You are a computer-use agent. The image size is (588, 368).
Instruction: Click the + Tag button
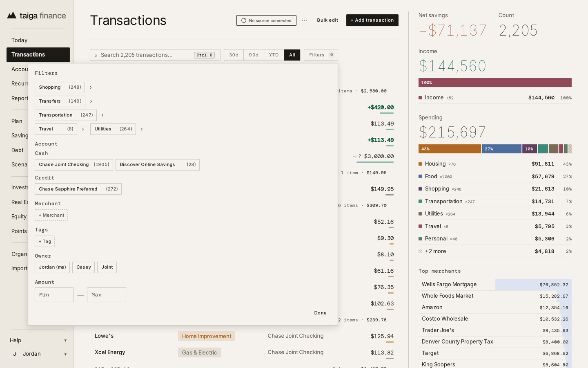45,242
